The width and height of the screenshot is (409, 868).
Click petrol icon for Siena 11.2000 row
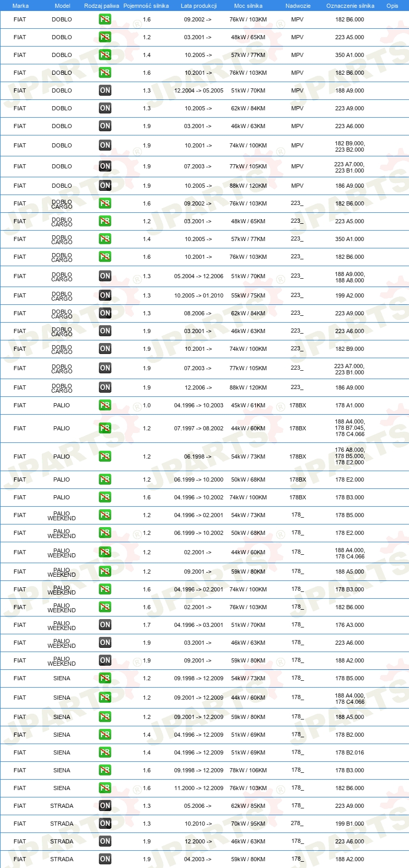coord(105,788)
